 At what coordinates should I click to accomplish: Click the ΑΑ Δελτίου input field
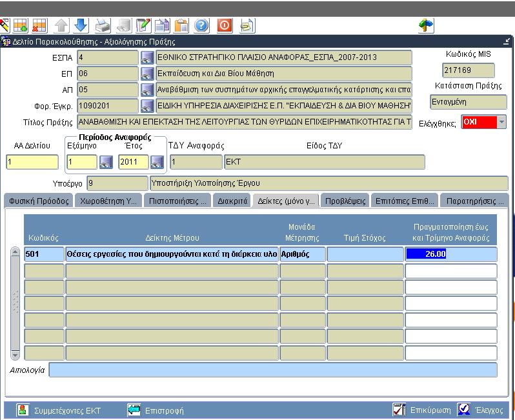click(32, 162)
